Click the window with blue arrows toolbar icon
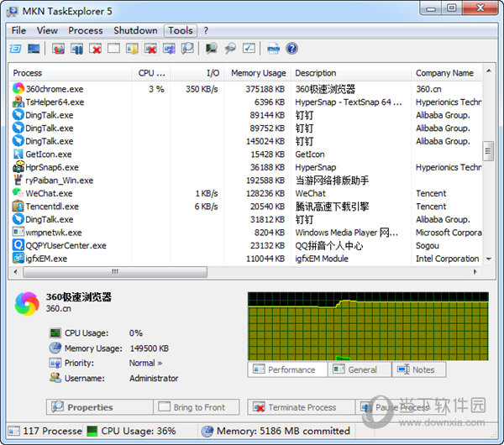This screenshot has height=445, width=504. tap(169, 49)
